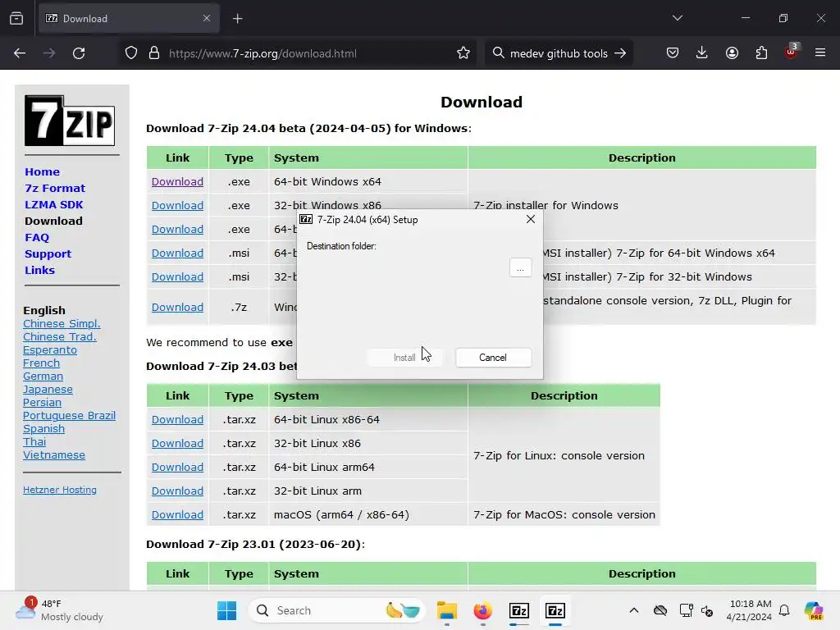The width and height of the screenshot is (840, 630).
Task: Switch language to German
Action: tap(43, 376)
